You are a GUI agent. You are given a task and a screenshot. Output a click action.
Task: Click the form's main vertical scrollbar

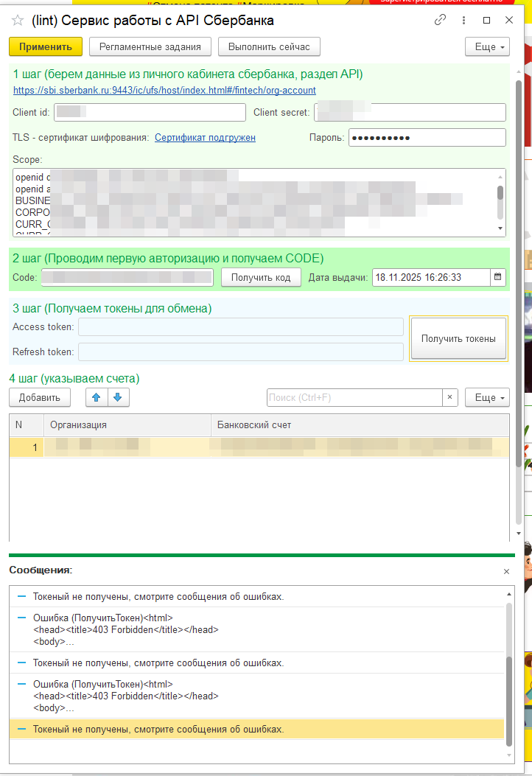click(519, 272)
